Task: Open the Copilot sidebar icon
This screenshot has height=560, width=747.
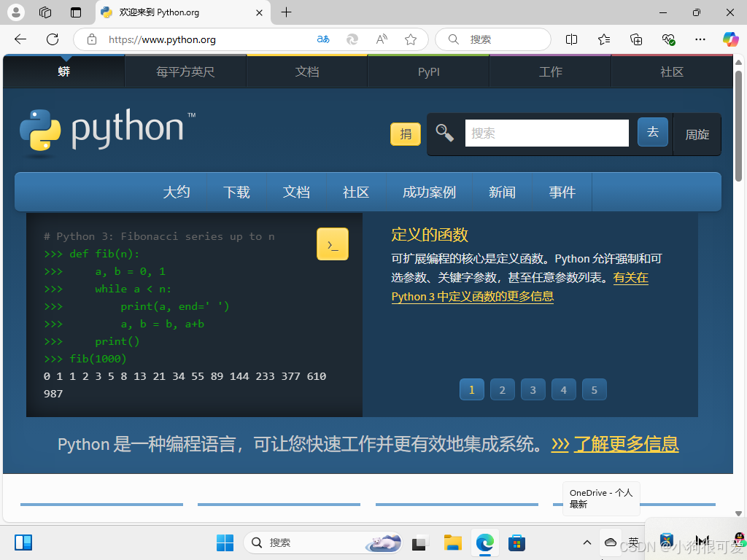Action: [x=730, y=39]
